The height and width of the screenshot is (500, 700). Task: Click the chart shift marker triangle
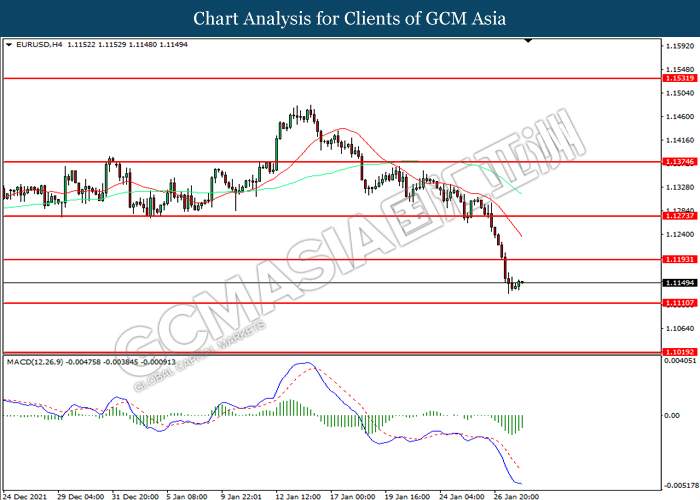point(528,41)
